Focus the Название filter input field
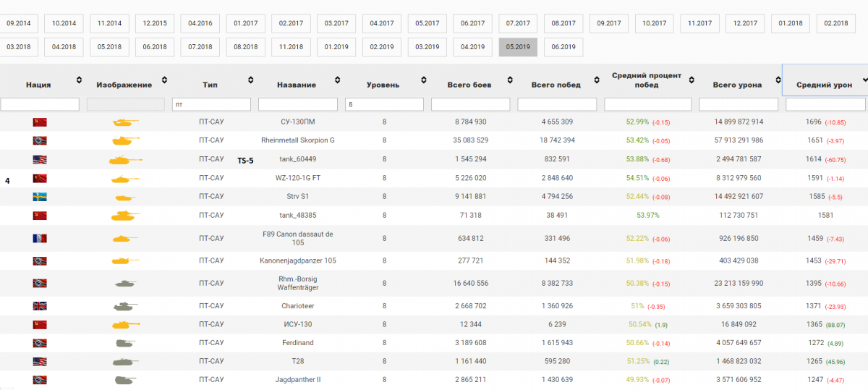 click(x=298, y=105)
